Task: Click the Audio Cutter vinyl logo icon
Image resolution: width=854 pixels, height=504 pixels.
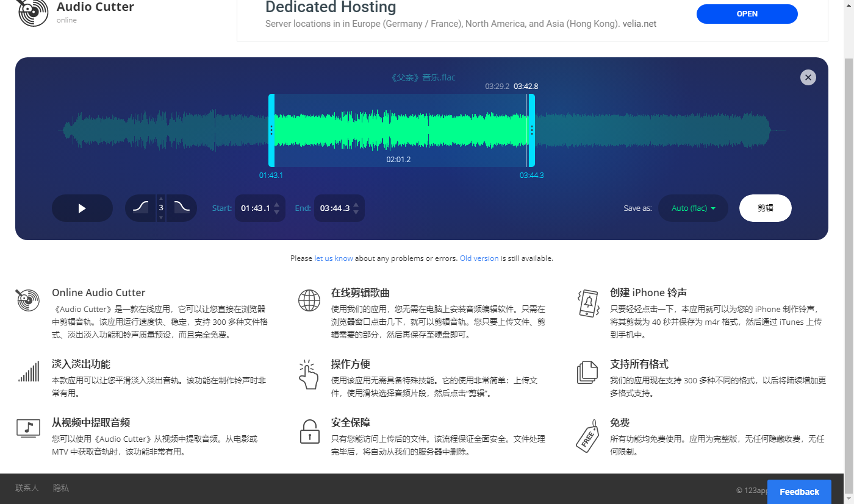Action: point(33,12)
